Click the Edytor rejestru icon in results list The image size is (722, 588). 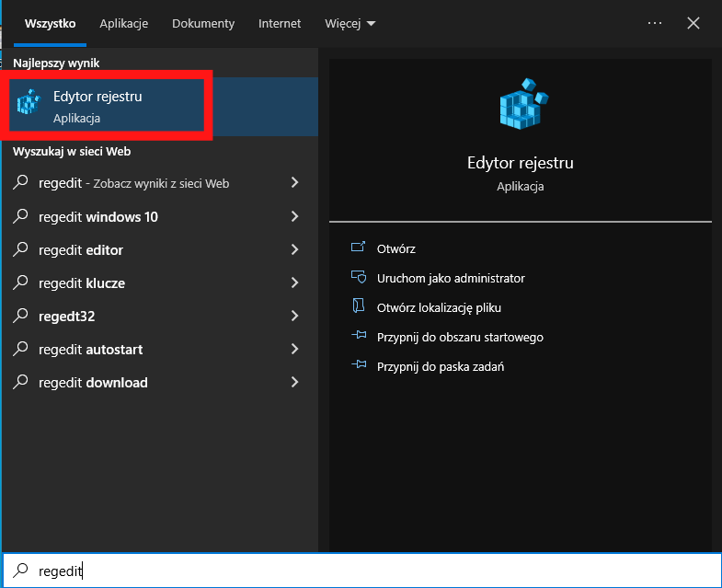click(x=29, y=102)
